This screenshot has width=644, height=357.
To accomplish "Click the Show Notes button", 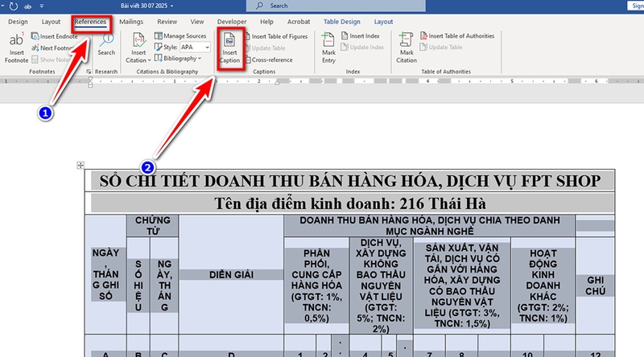I will [x=51, y=59].
